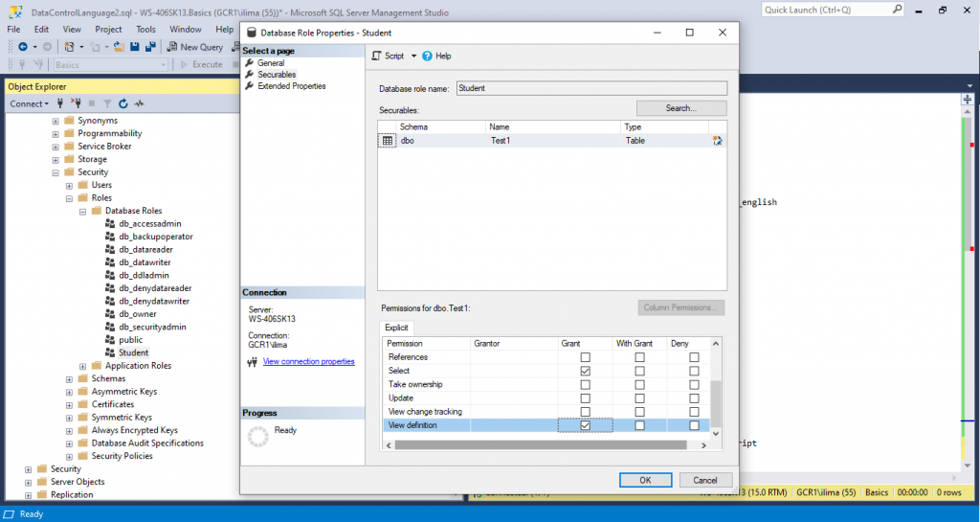Click the Navigate Backward arrow in main toolbar
The height and width of the screenshot is (522, 980).
(x=23, y=47)
